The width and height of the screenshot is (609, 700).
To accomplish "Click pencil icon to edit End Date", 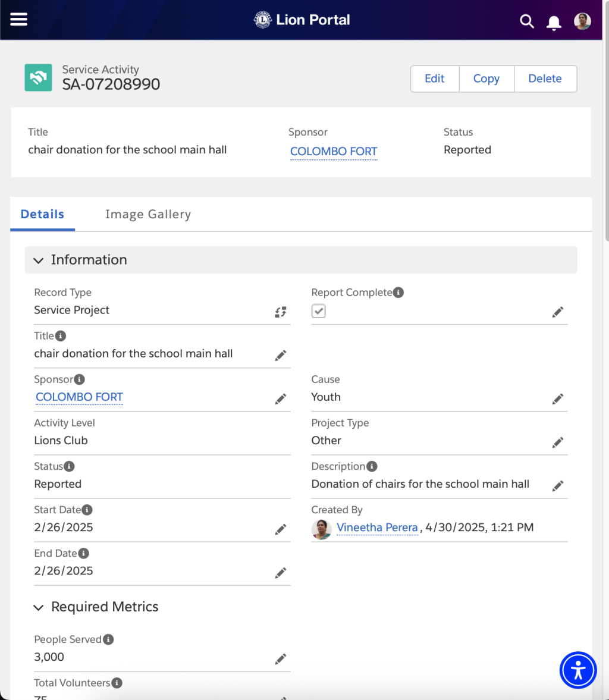I will tap(280, 573).
